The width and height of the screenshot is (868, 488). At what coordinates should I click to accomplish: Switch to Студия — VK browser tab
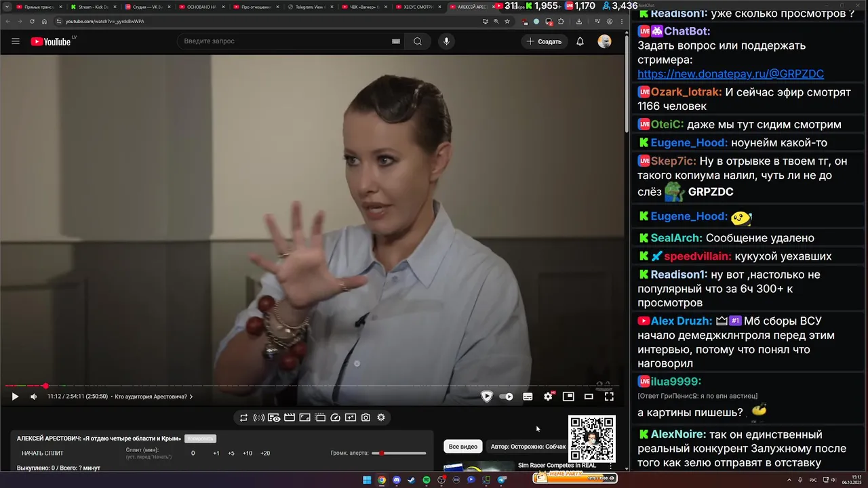[x=146, y=7]
